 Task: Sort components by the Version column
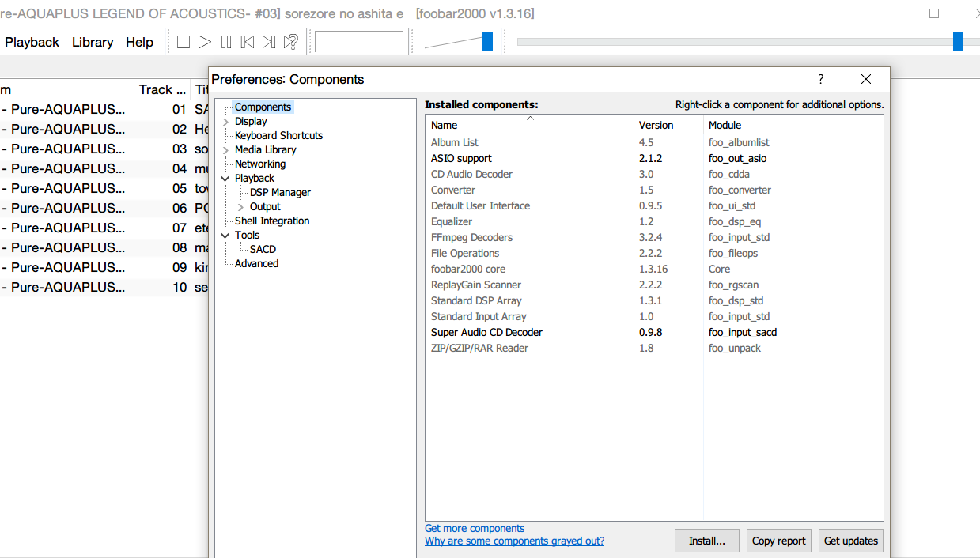(x=656, y=125)
